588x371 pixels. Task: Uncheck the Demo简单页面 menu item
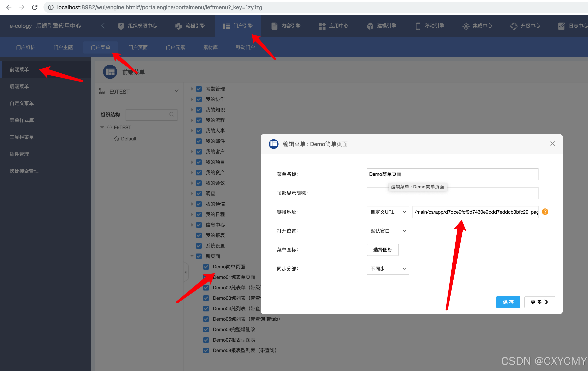pos(206,267)
